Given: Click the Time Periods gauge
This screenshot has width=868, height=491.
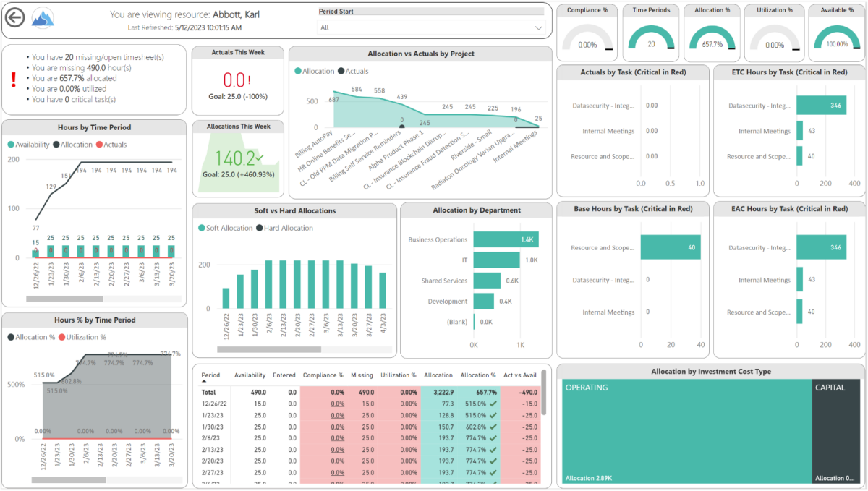Looking at the screenshot, I should tap(650, 35).
